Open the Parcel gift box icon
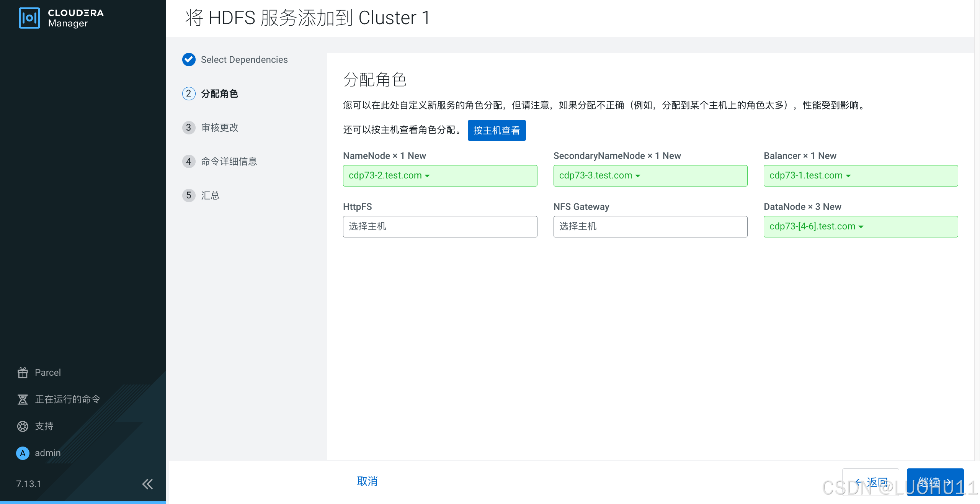 point(23,373)
